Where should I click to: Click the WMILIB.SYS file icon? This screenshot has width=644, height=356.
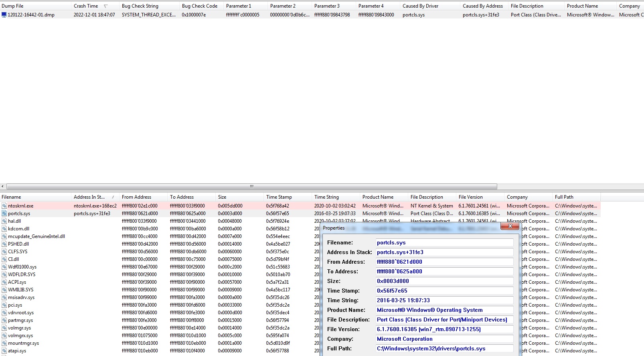tap(4, 290)
